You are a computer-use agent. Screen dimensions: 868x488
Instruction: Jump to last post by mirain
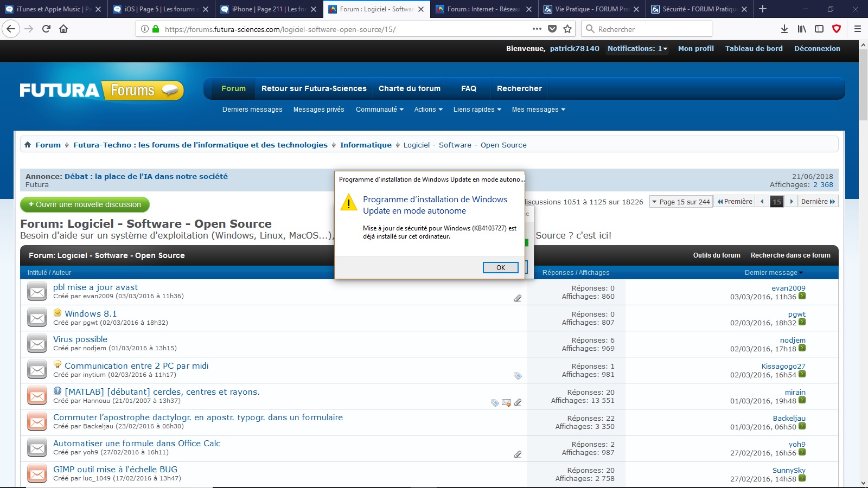point(802,400)
